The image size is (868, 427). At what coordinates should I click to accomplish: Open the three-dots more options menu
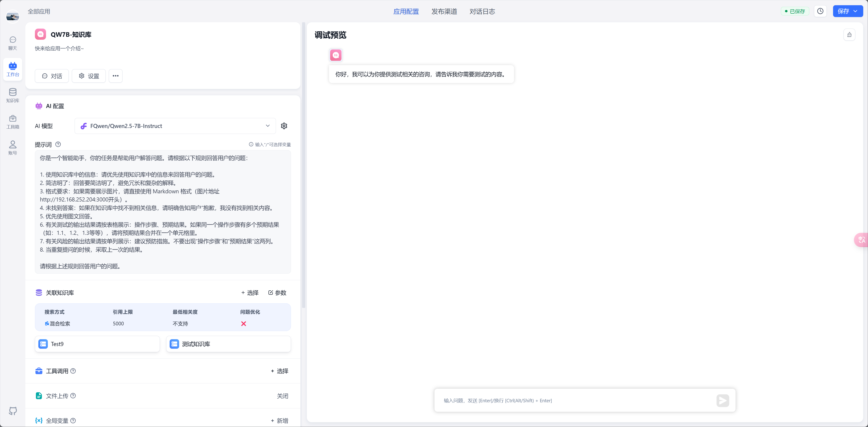click(x=116, y=76)
